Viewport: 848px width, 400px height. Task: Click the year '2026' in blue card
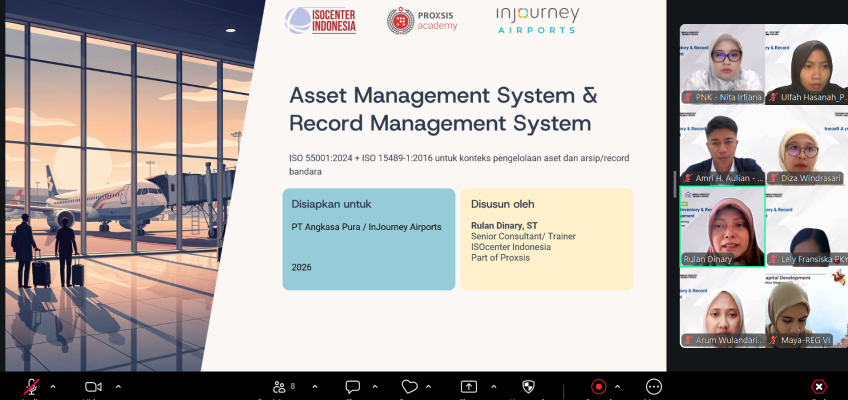(x=301, y=267)
